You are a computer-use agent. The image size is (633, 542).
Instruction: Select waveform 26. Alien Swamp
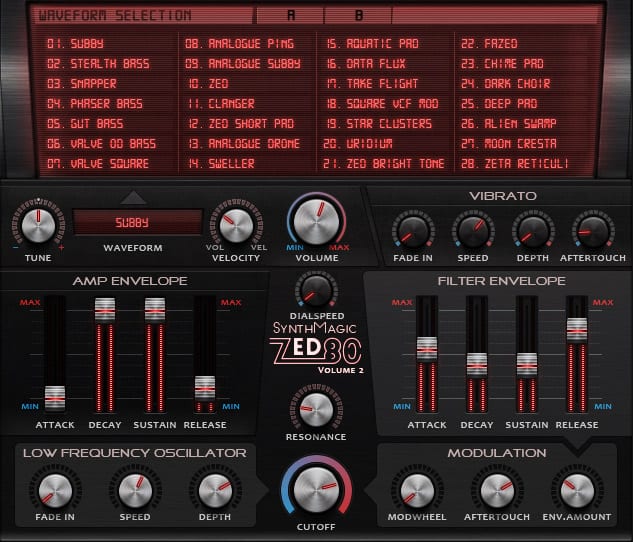pyautogui.click(x=509, y=123)
